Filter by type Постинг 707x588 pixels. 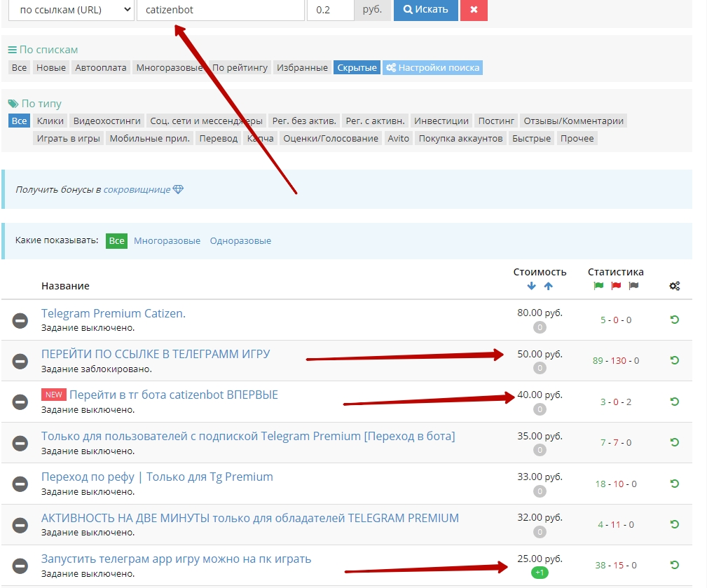coord(496,121)
